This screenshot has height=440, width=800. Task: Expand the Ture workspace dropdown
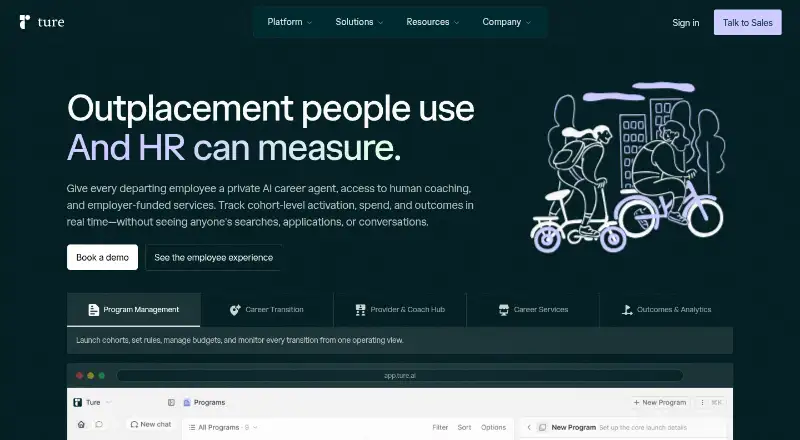tap(108, 402)
